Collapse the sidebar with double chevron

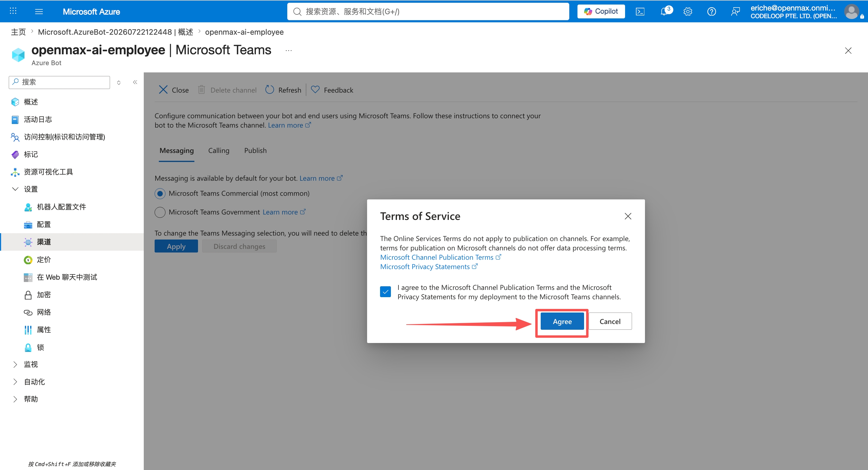(135, 82)
